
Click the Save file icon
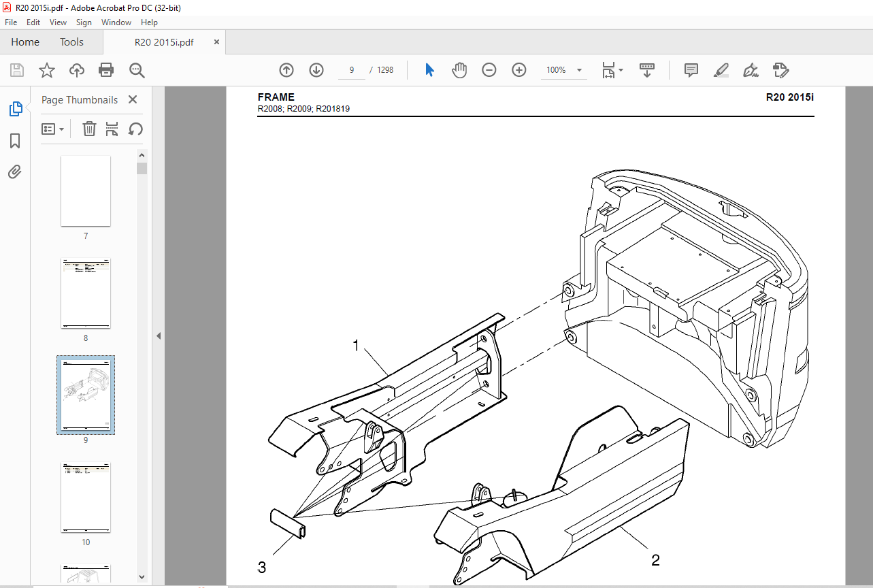pyautogui.click(x=17, y=70)
